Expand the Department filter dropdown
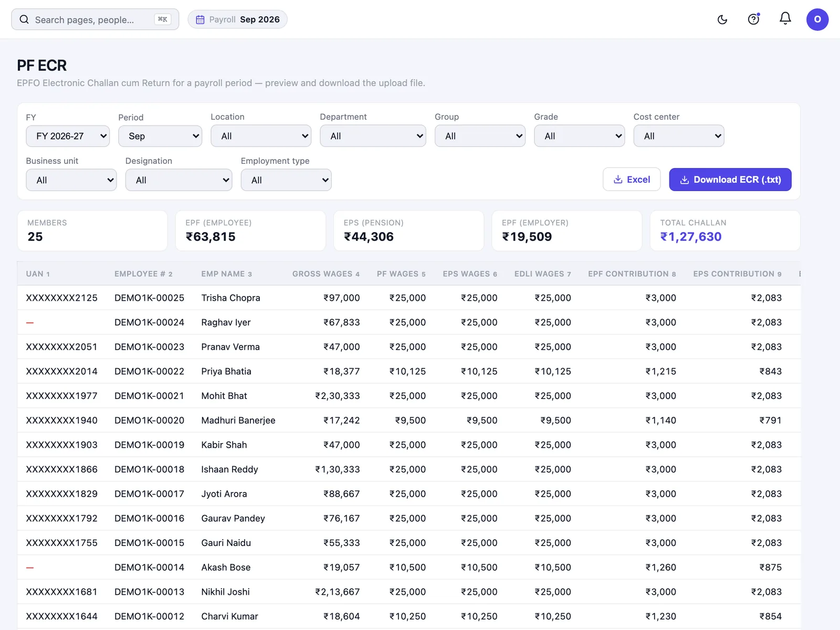Screen dimensions: 840x630 (373, 136)
